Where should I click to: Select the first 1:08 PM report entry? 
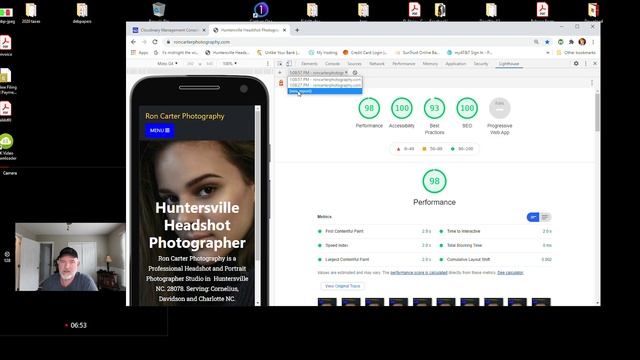click(325, 80)
